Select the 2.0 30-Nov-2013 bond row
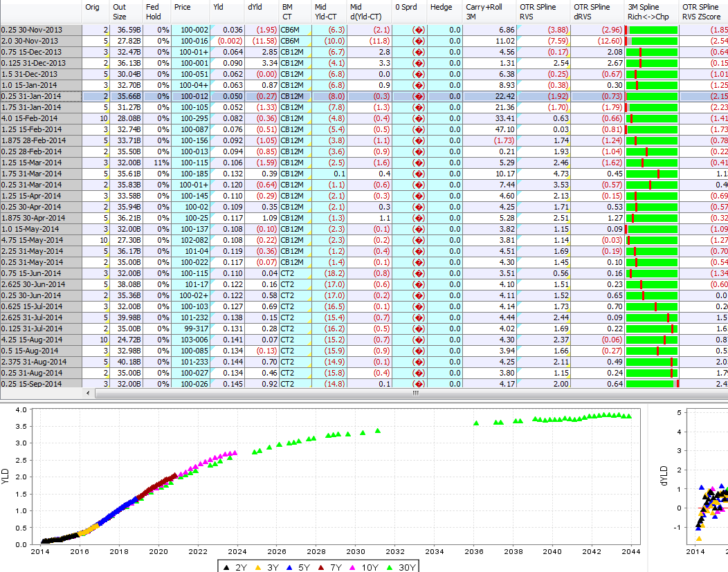728x572 pixels. pos(42,41)
